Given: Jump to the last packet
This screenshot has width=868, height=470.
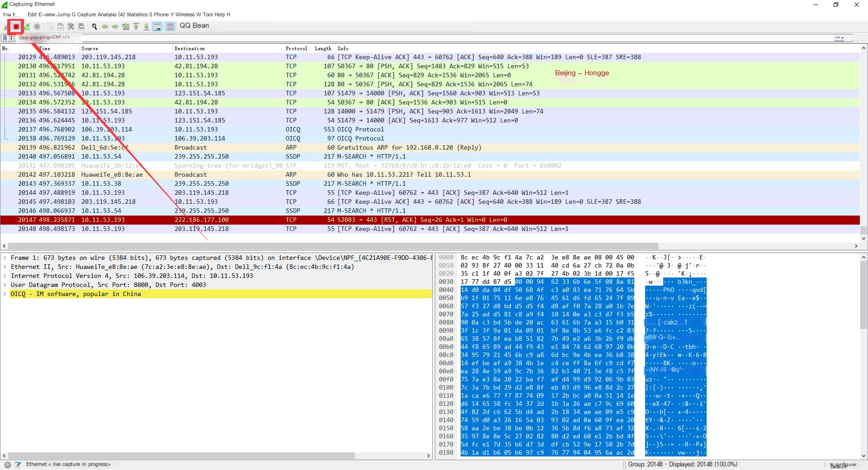Looking at the screenshot, I should [x=146, y=27].
